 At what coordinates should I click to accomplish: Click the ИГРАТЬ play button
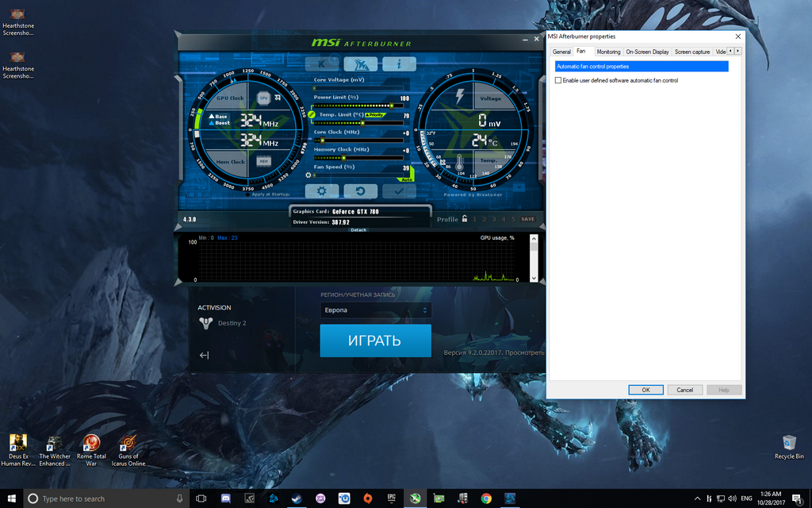point(375,341)
